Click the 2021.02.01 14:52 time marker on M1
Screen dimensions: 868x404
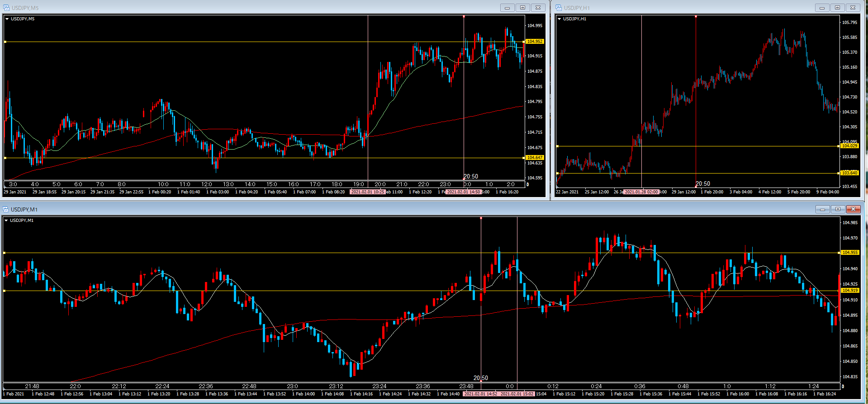pos(481,394)
